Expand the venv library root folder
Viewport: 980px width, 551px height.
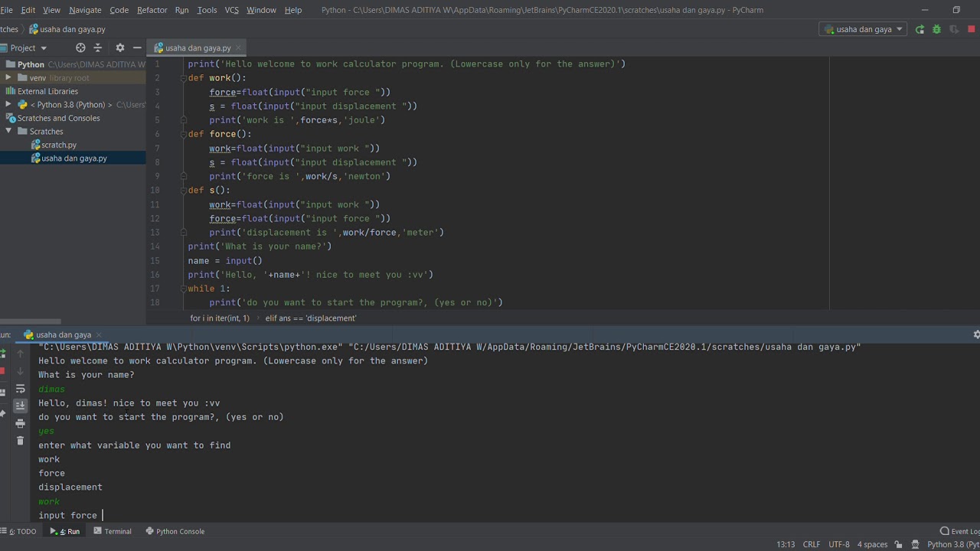(8, 77)
